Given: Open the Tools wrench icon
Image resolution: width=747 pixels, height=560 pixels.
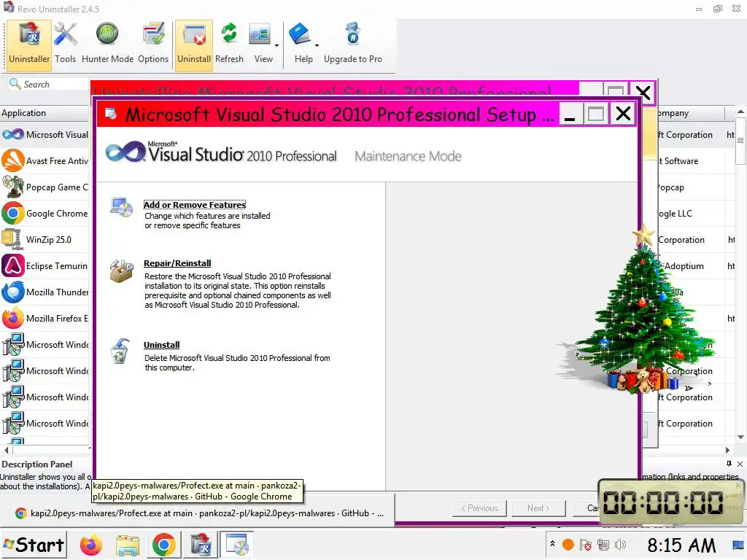Looking at the screenshot, I should pyautogui.click(x=65, y=44).
